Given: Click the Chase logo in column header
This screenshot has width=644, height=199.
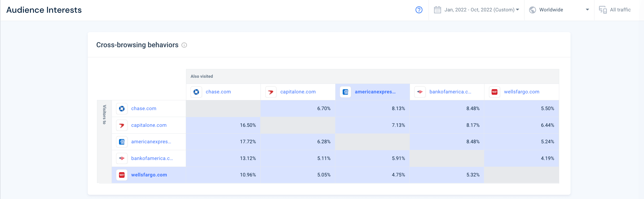Looking at the screenshot, I should click(196, 92).
